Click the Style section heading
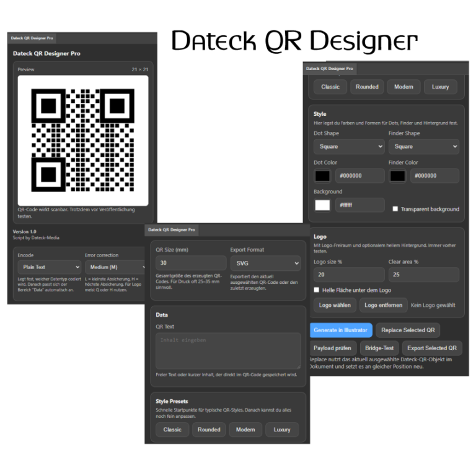This screenshot has width=476, height=476. coord(320,114)
